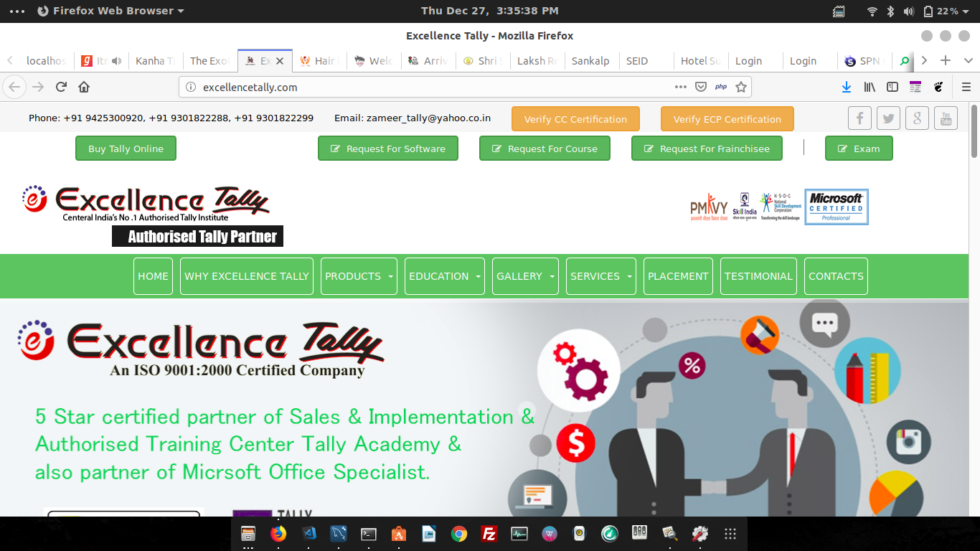The width and height of the screenshot is (980, 551).
Task: Click Request For Software button
Action: pyautogui.click(x=388, y=149)
